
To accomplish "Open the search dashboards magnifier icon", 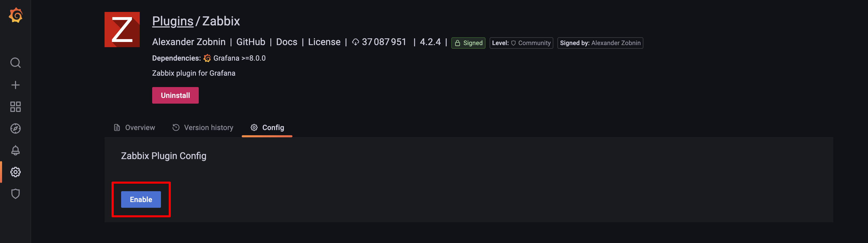I will point(16,63).
